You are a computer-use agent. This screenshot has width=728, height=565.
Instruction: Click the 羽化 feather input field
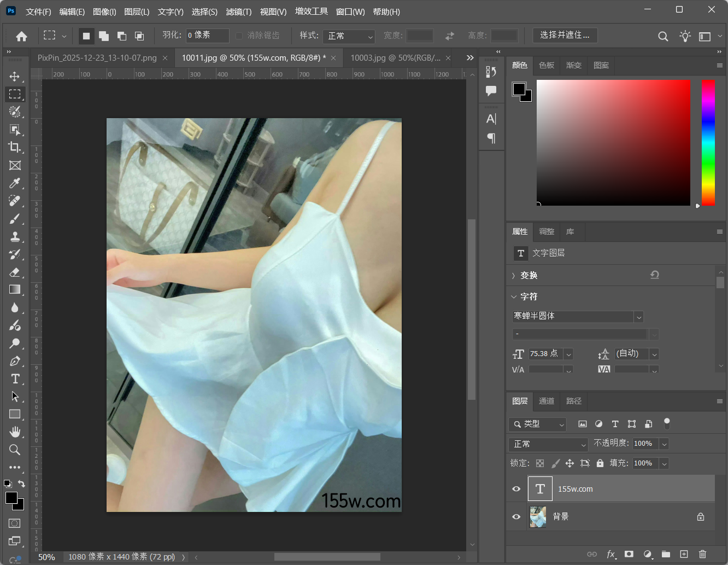click(207, 35)
